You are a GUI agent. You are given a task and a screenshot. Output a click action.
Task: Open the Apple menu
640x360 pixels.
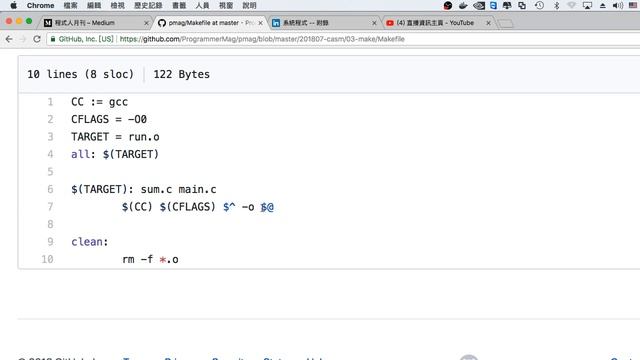[x=13, y=5]
